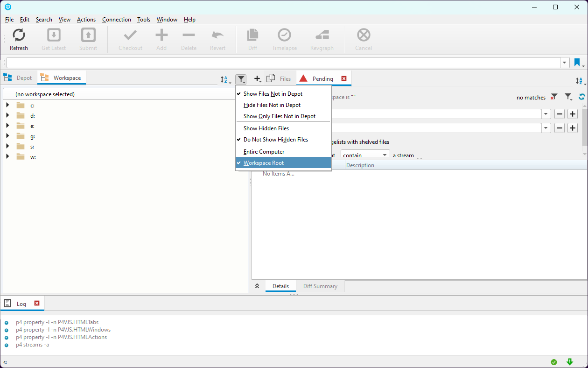The width and height of the screenshot is (588, 368).
Task: Expand the c: drive folder
Action: [x=7, y=105]
